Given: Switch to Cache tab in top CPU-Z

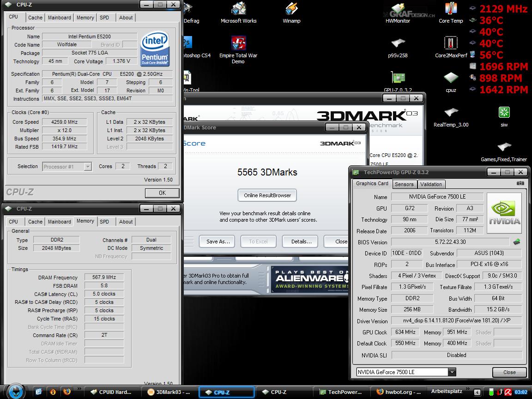Looking at the screenshot, I should [35, 18].
